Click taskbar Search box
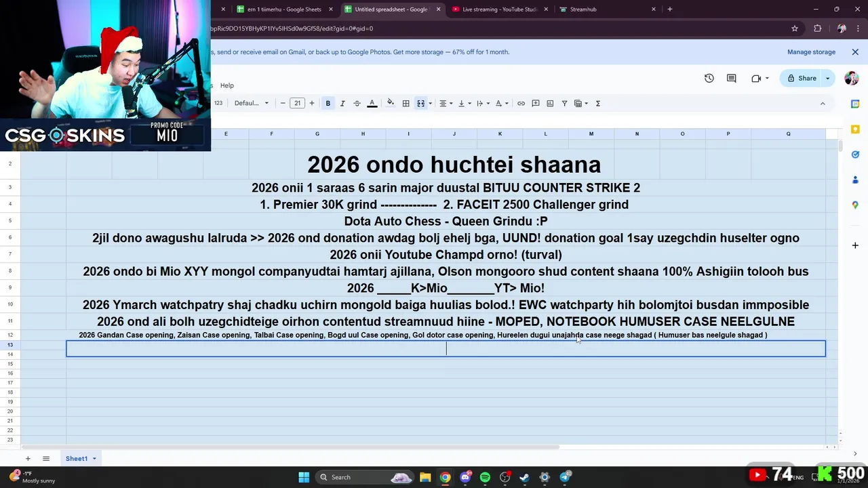The height and width of the screenshot is (488, 868). [366, 477]
